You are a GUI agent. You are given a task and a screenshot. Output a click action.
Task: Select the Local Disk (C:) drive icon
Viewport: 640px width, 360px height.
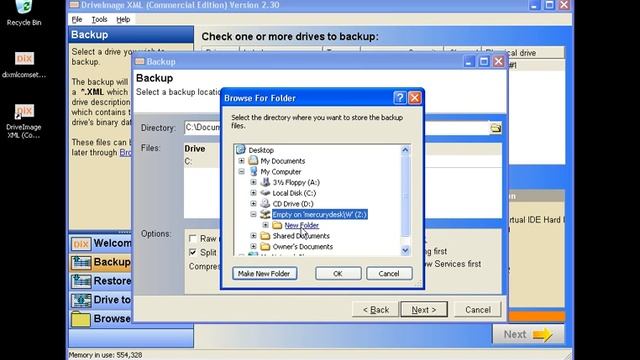click(x=265, y=193)
